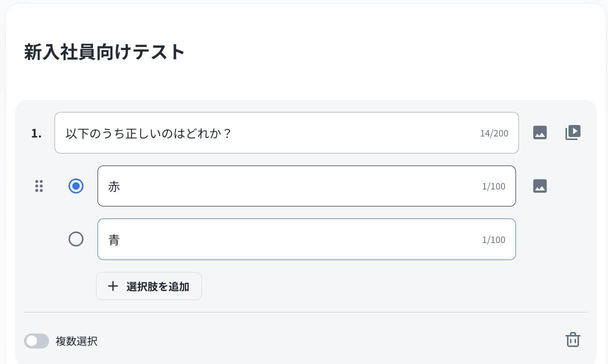Click the question number 1. label
The image size is (608, 364).
36,133
